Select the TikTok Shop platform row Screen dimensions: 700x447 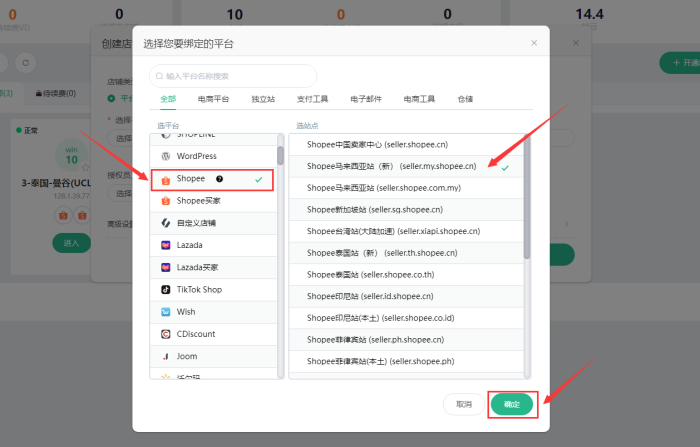coord(213,289)
